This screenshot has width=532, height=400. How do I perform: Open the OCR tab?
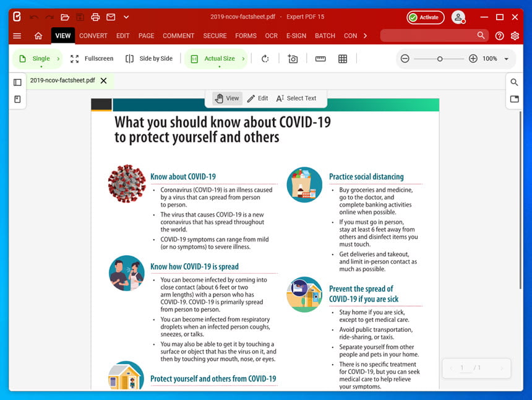click(271, 36)
